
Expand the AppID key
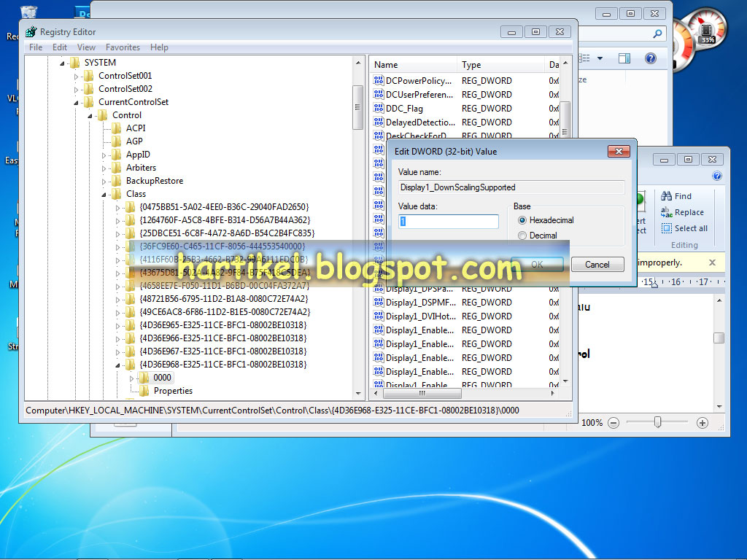tap(104, 155)
